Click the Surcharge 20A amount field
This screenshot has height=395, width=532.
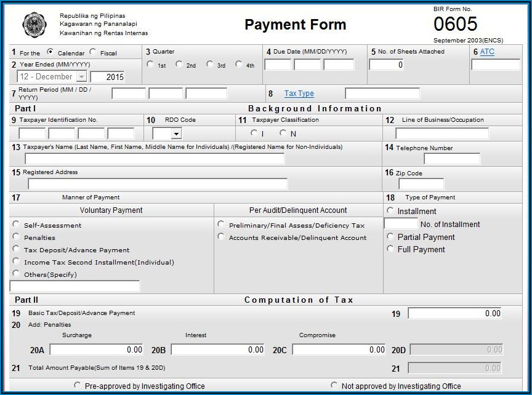click(96, 349)
